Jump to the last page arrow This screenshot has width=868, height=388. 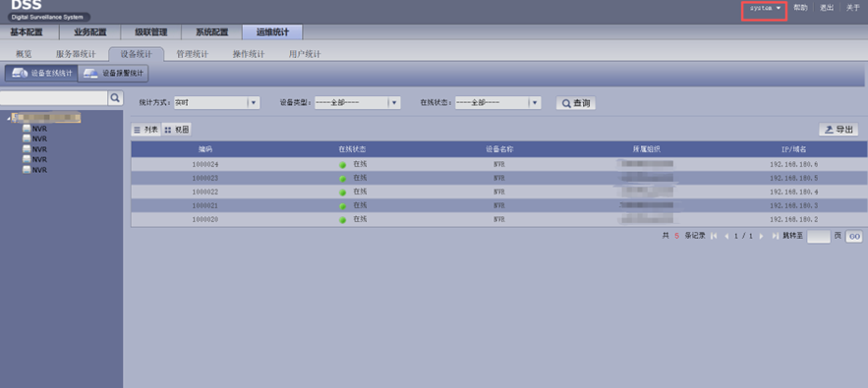click(x=775, y=237)
